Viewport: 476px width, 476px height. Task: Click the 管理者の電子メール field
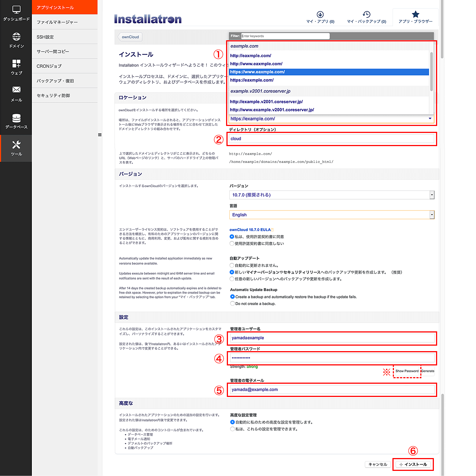coord(332,390)
